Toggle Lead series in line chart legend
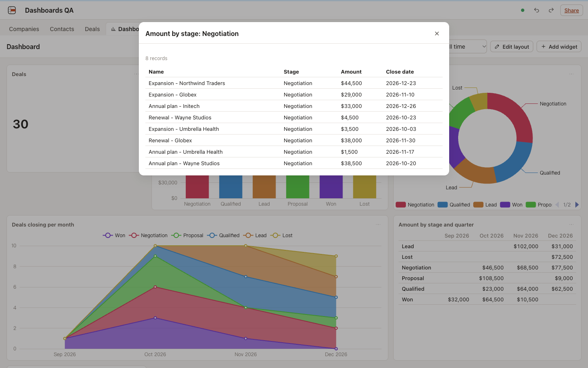Image resolution: width=588 pixels, height=368 pixels. pos(255,236)
